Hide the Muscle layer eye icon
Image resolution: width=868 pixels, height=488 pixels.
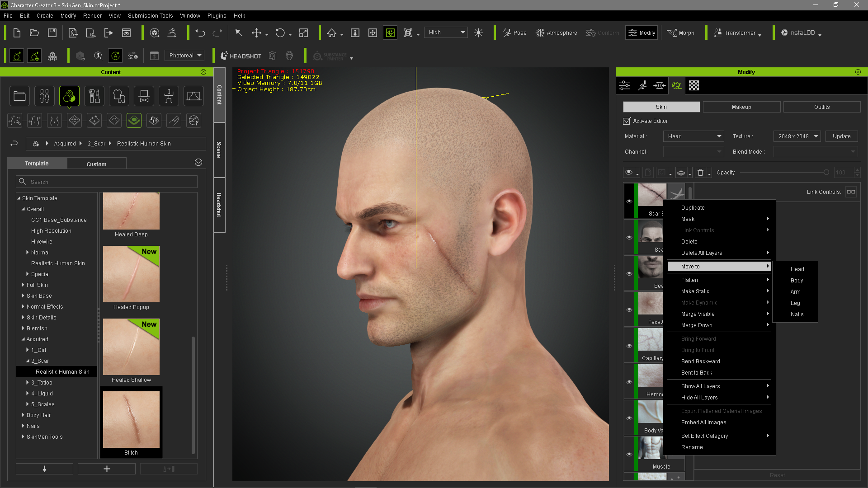coord(629,454)
